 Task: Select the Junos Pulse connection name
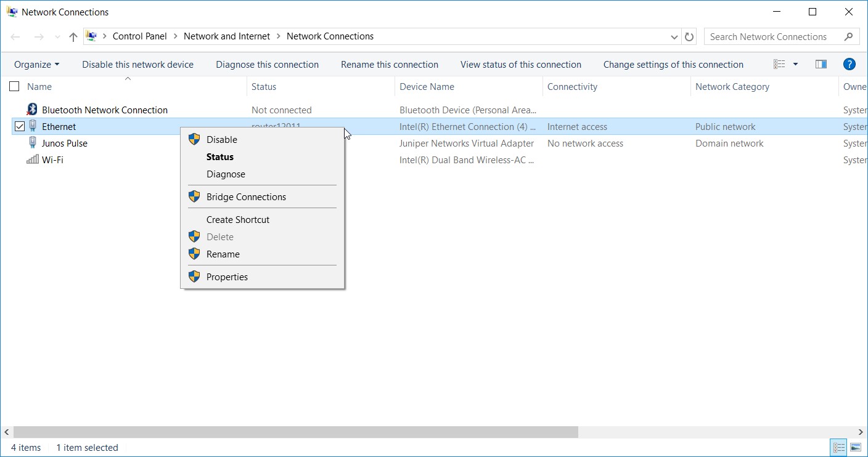coord(65,143)
